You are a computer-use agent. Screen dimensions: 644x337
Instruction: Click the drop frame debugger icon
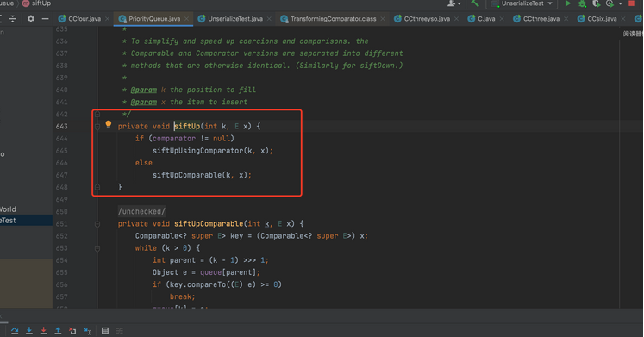click(72, 330)
